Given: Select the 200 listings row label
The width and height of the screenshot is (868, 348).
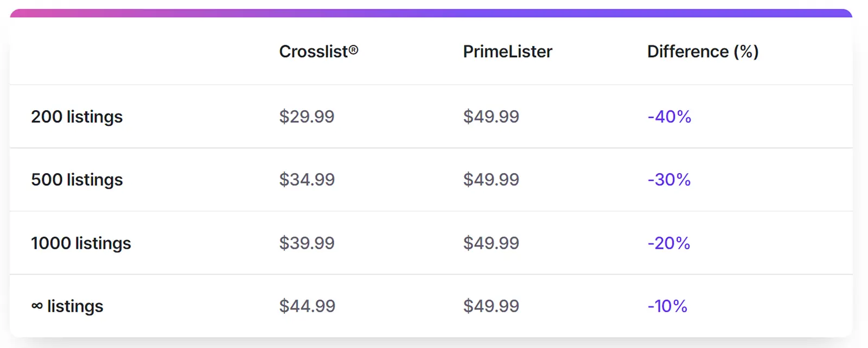Looking at the screenshot, I should 77,117.
